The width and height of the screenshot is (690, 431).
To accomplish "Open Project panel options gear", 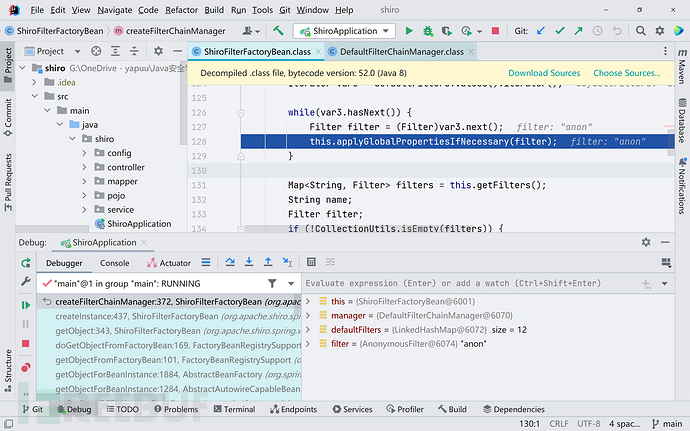I will 158,52.
